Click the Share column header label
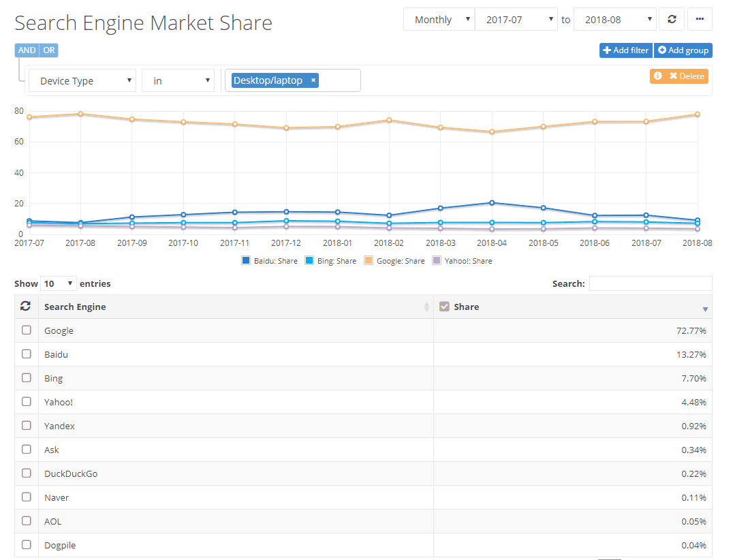Viewport: 733px width, 560px height. pos(467,307)
